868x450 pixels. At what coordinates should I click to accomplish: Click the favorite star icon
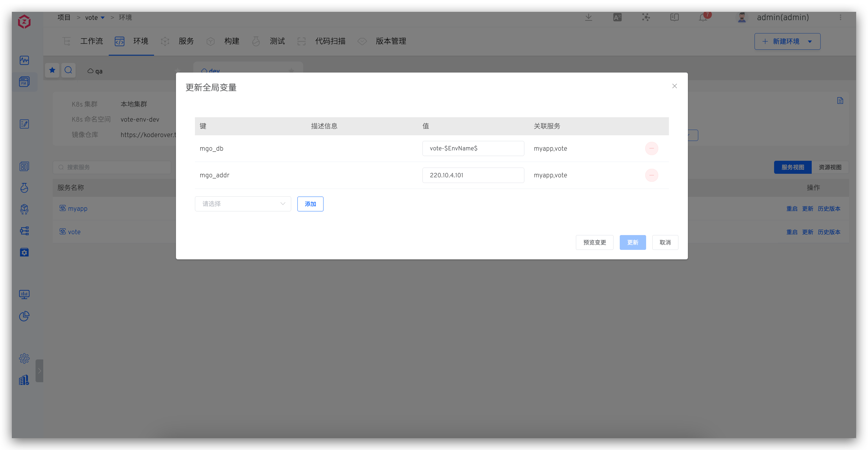click(x=52, y=70)
